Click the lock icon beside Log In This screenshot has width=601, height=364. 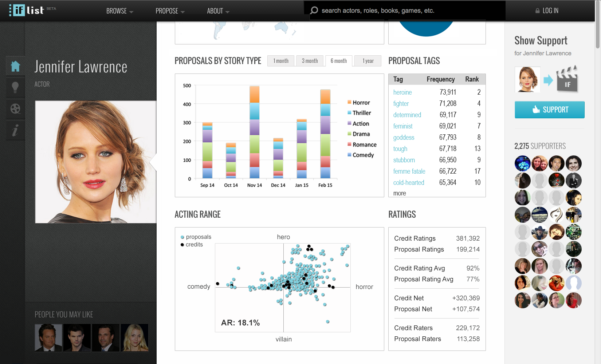pos(537,11)
